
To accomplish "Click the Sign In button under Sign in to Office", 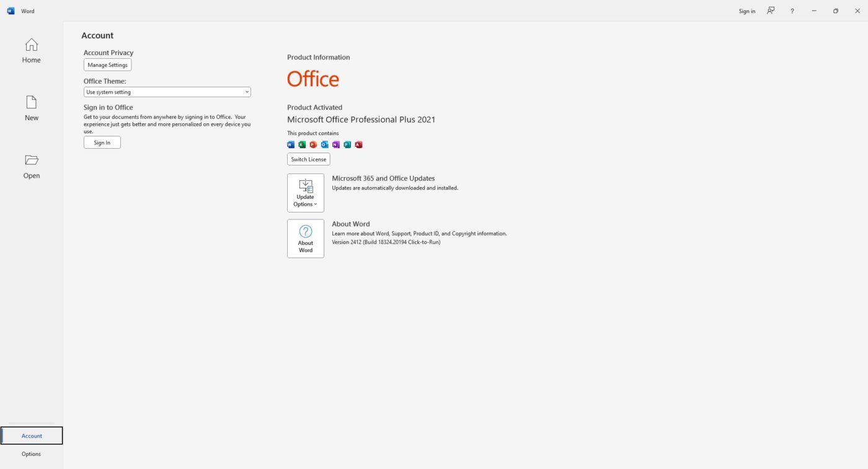I will click(102, 142).
